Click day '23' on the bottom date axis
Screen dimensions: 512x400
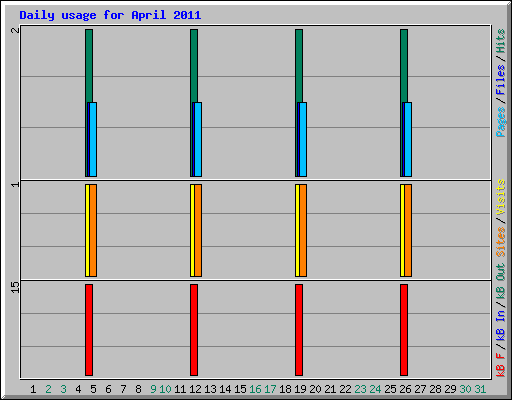click(360, 389)
